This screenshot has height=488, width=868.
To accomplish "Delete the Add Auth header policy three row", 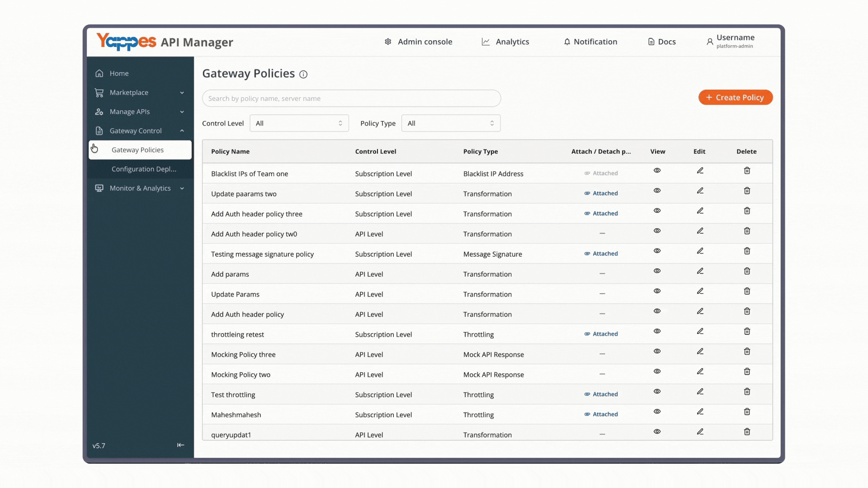I will click(x=747, y=211).
